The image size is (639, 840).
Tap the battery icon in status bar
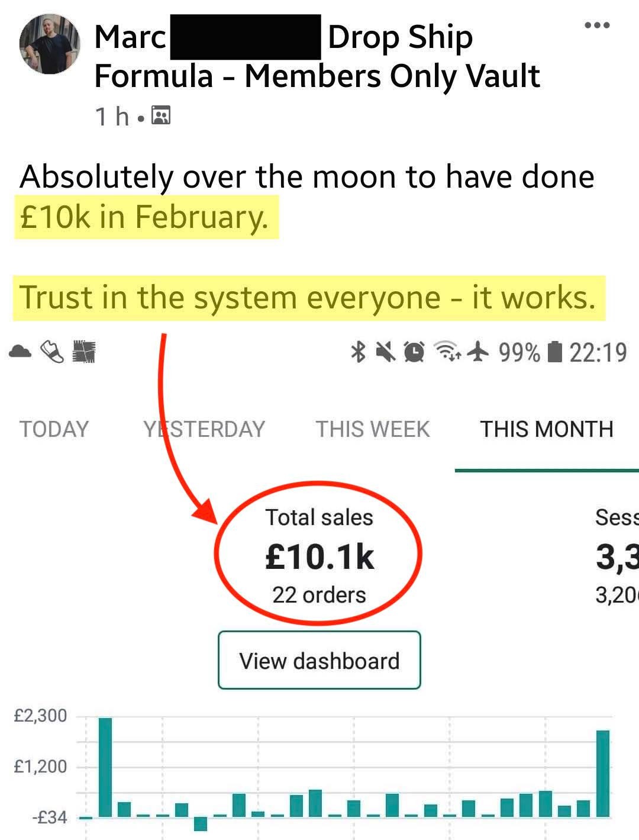(554, 352)
